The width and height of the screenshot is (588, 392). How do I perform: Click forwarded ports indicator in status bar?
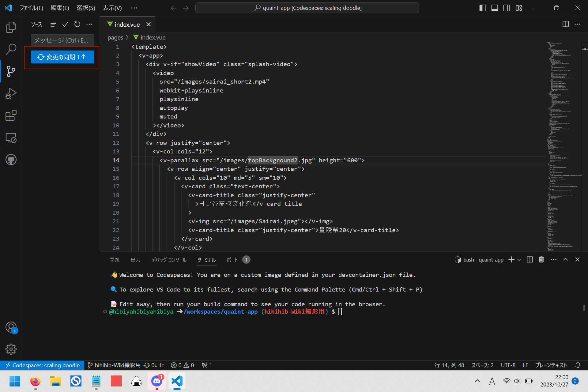[x=207, y=365]
